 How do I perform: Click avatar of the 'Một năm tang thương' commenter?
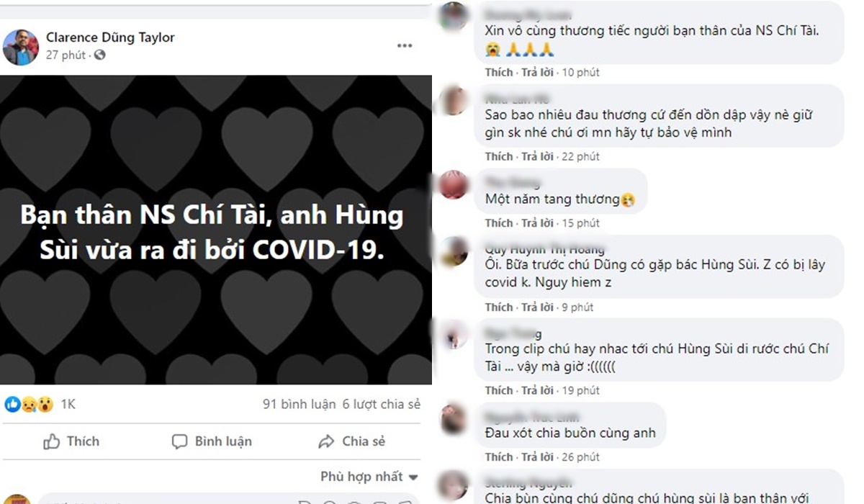pyautogui.click(x=454, y=184)
